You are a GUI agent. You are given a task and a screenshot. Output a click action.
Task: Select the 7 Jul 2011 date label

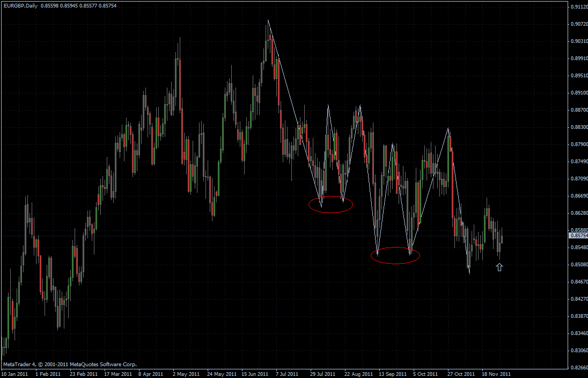[x=287, y=374]
